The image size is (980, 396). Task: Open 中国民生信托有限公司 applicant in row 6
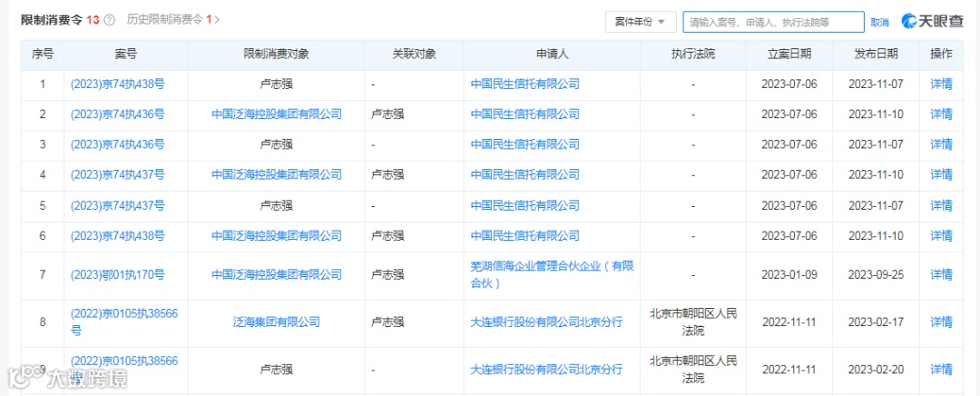tap(525, 236)
